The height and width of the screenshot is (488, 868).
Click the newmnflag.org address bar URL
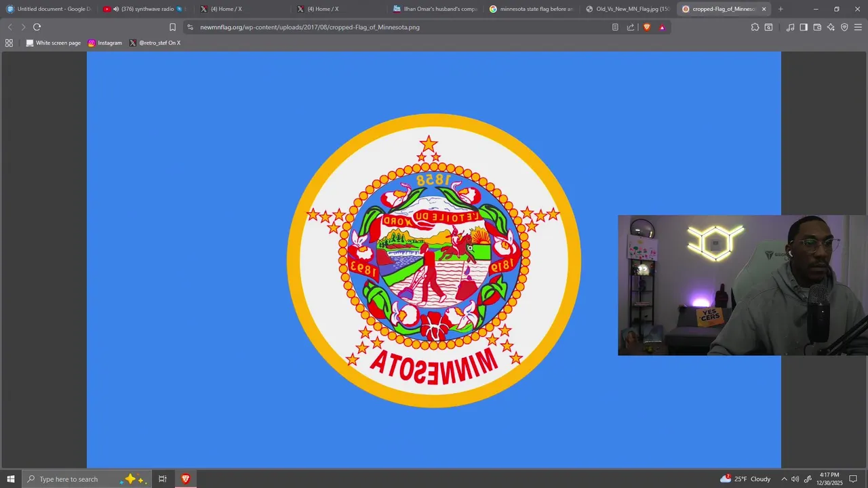pyautogui.click(x=310, y=27)
